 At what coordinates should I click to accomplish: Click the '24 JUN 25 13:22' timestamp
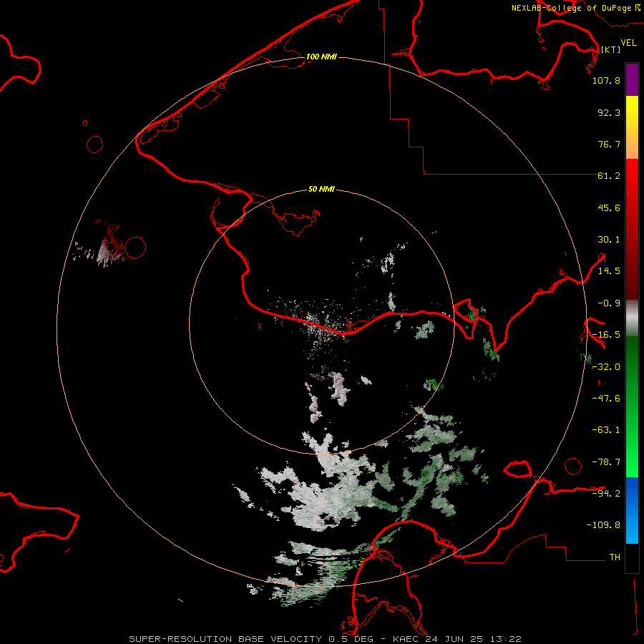(x=473, y=639)
